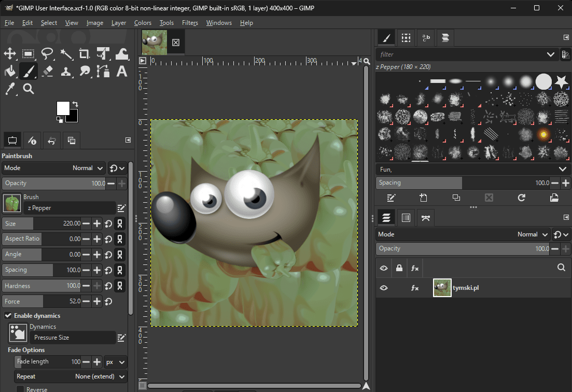Select the Eraser tool
572x392 pixels.
click(47, 71)
